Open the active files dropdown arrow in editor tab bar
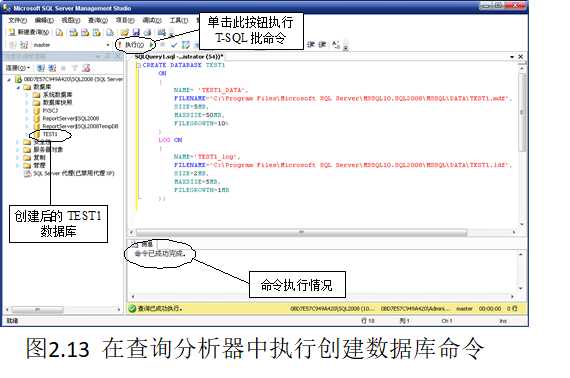The width and height of the screenshot is (570, 378). (512, 57)
